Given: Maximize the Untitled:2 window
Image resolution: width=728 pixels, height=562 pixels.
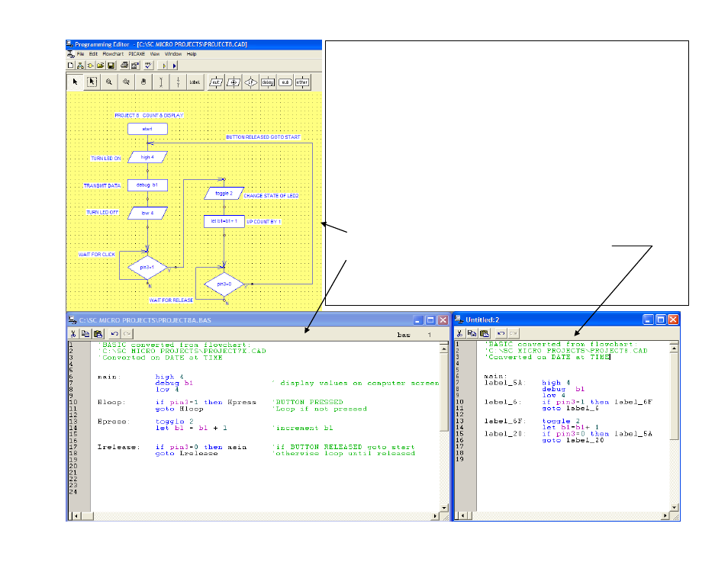Looking at the screenshot, I should pos(661,320).
